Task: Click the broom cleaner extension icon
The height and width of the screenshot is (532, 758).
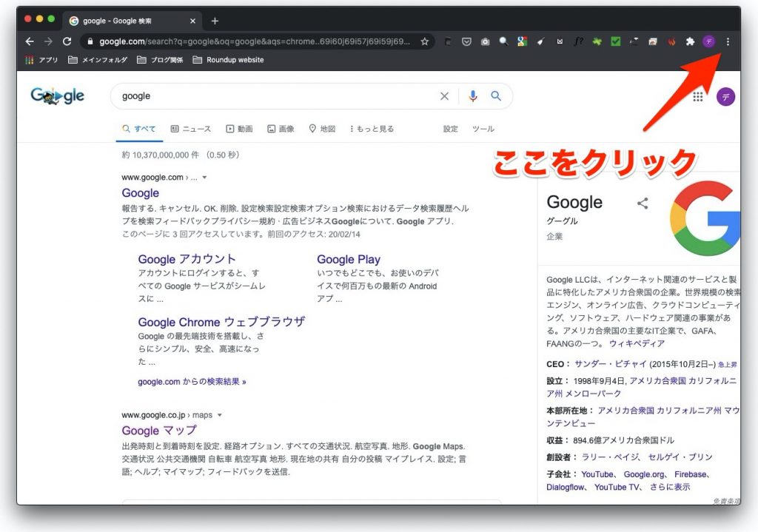Action: click(x=540, y=42)
